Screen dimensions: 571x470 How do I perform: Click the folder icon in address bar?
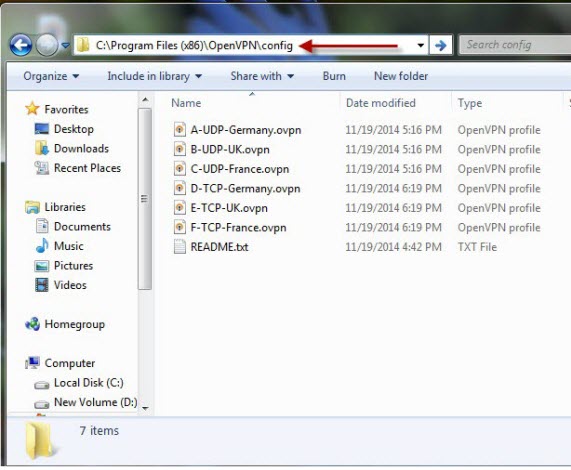pyautogui.click(x=83, y=45)
